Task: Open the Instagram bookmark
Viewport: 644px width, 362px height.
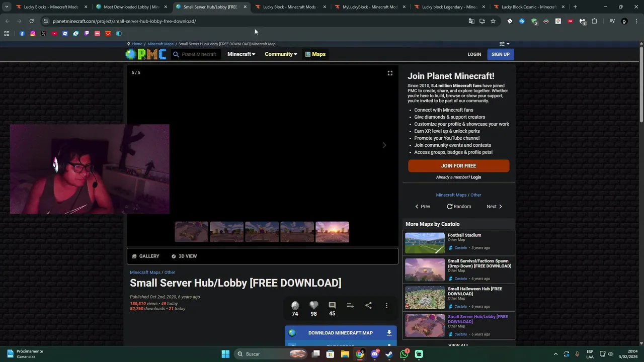Action: coord(33,34)
